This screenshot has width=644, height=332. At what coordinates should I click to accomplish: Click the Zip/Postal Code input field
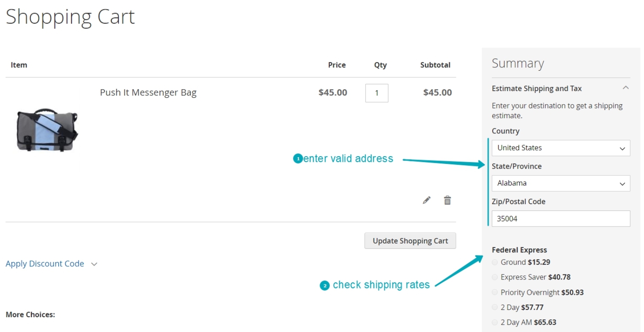coord(561,219)
